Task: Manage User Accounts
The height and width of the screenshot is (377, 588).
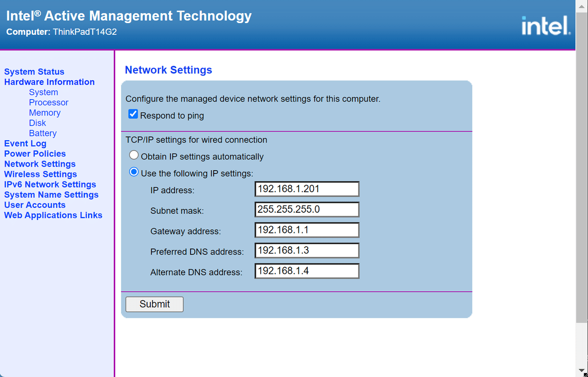Action: pyautogui.click(x=35, y=205)
